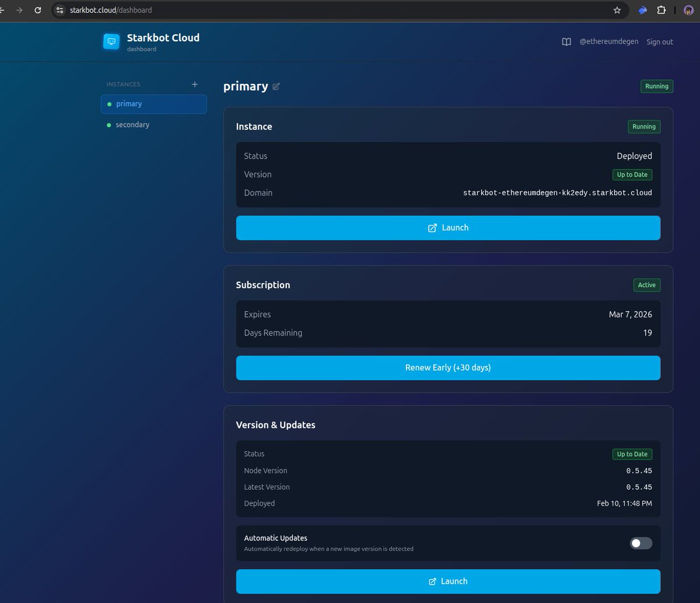Open browser extensions puzzle icon
The image size is (700, 603).
point(661,10)
